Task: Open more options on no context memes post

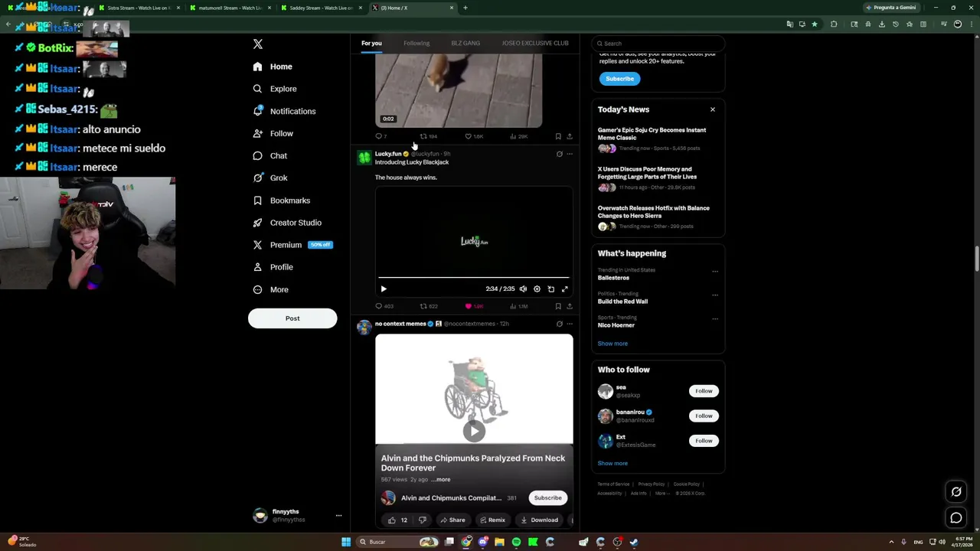Action: 570,324
